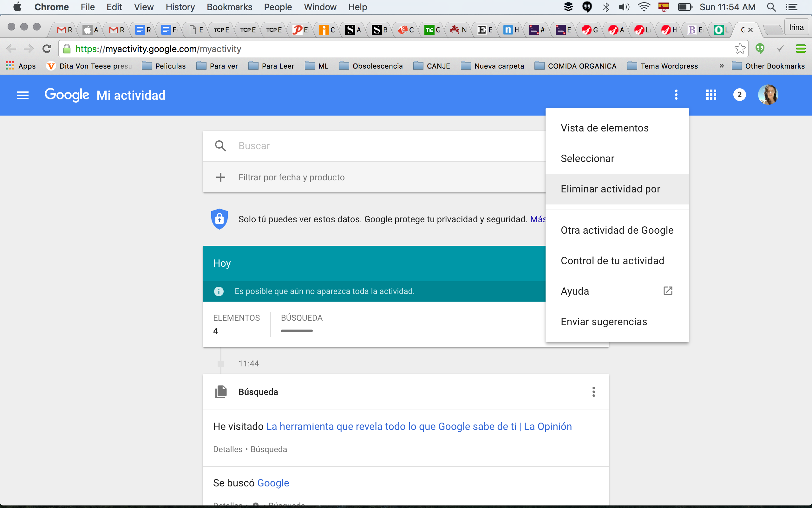The image size is (812, 508).
Task: Open the Bookmarks menu in menu bar
Action: tap(230, 7)
